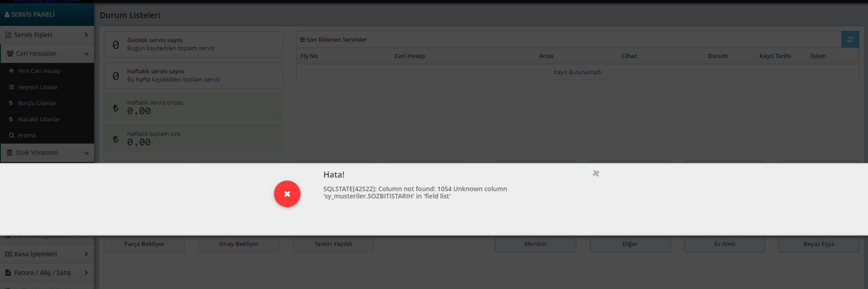Screen dimensions: 868x289
Task: Click the Kasa İşlemleri money icon
Action: coord(8,254)
